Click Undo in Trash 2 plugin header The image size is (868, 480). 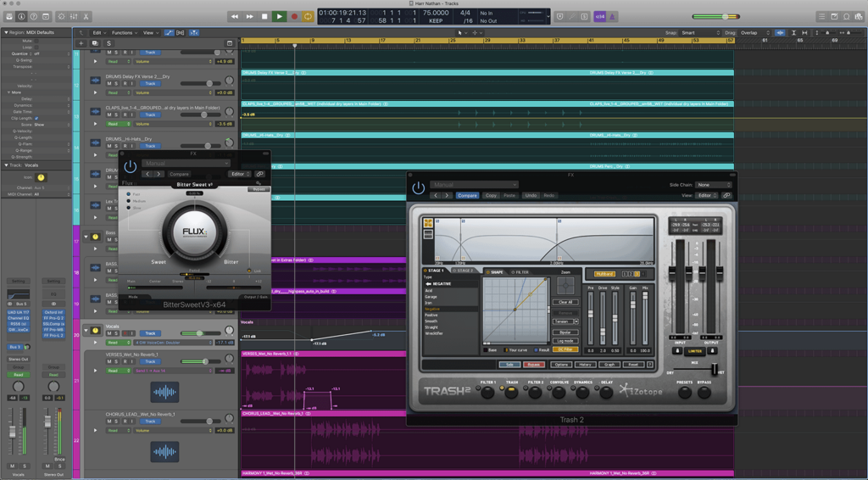coord(531,195)
